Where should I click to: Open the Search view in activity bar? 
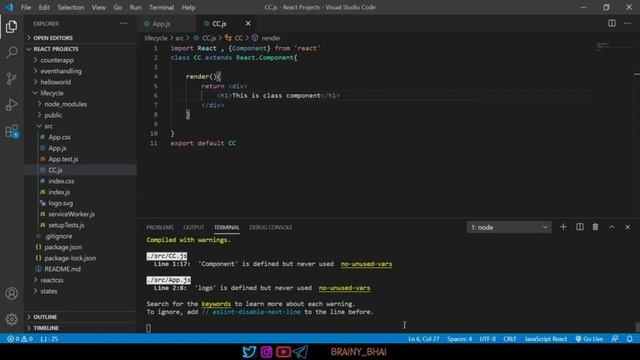coord(11,52)
